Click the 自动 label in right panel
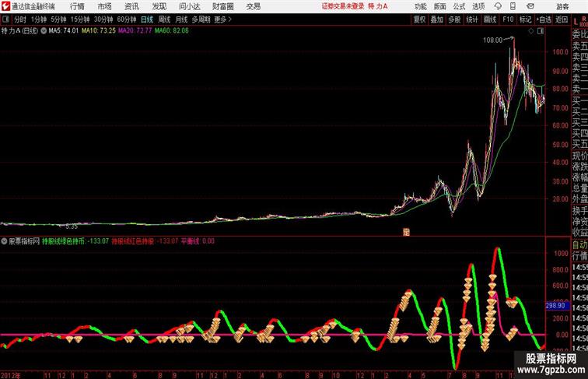This screenshot has height=379, width=588. [579, 244]
